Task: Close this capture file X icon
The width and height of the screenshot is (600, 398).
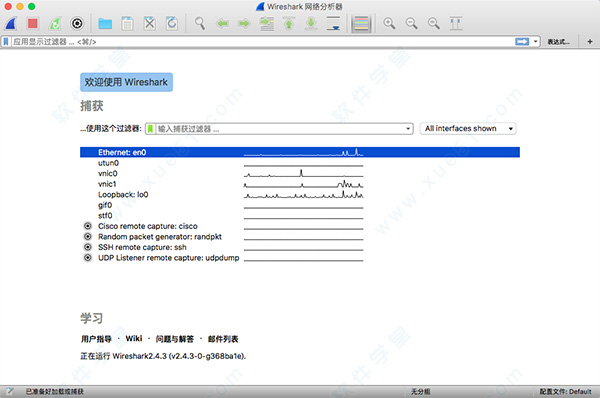Action: 150,24
